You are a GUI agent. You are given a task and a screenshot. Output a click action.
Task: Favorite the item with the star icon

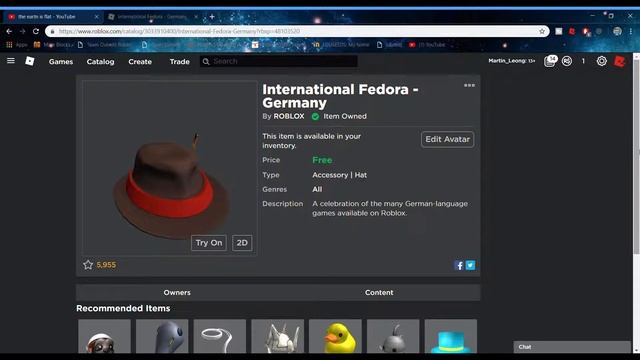tap(88, 265)
